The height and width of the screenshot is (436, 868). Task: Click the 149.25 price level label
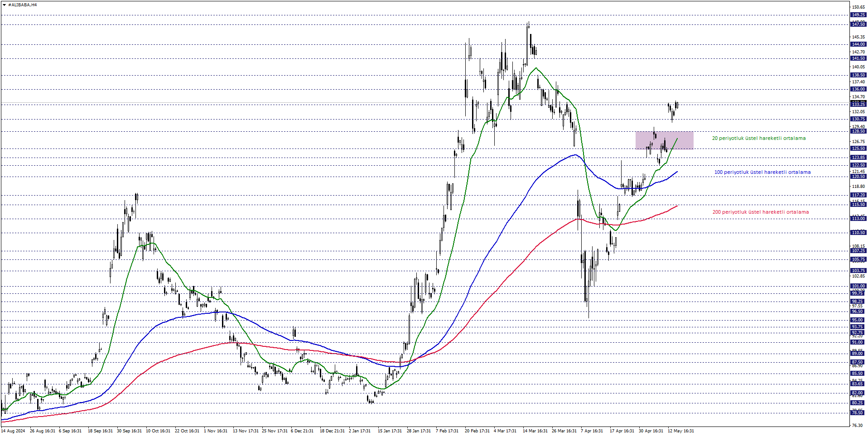click(x=858, y=15)
